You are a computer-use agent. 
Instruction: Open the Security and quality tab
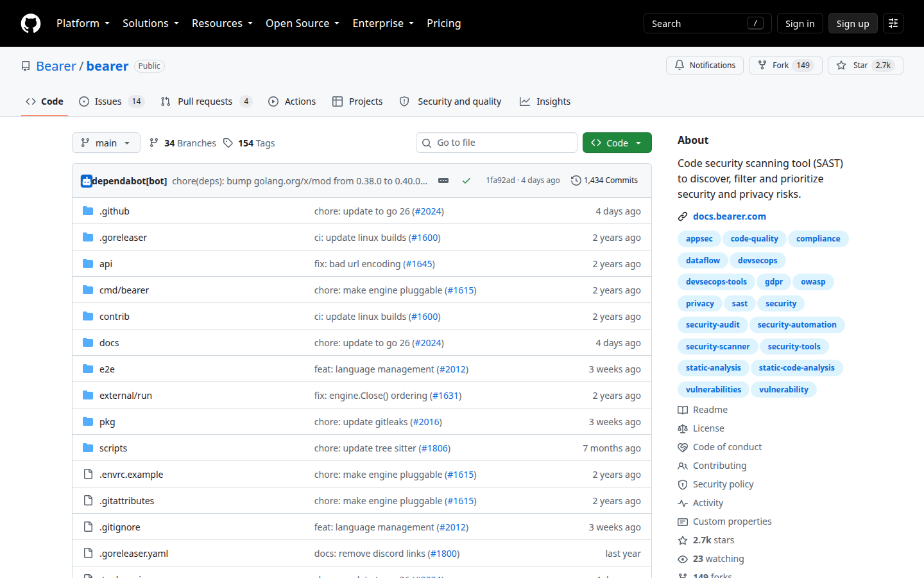point(450,101)
